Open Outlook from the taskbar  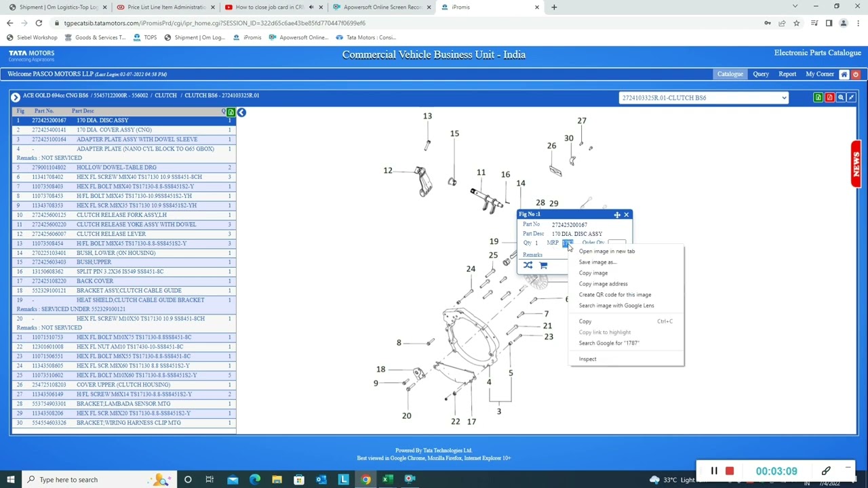tap(321, 480)
